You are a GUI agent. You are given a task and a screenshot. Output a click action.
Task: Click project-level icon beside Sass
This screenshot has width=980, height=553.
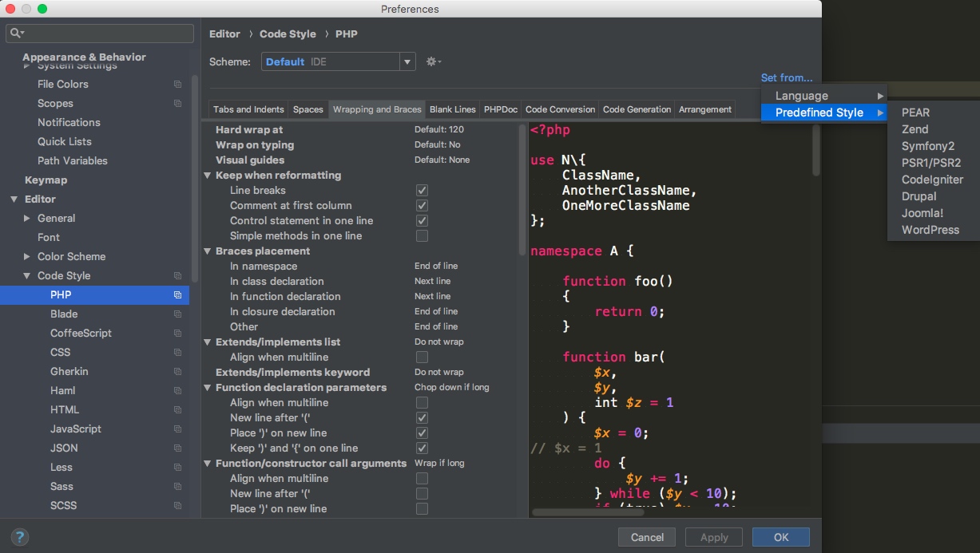(x=177, y=486)
